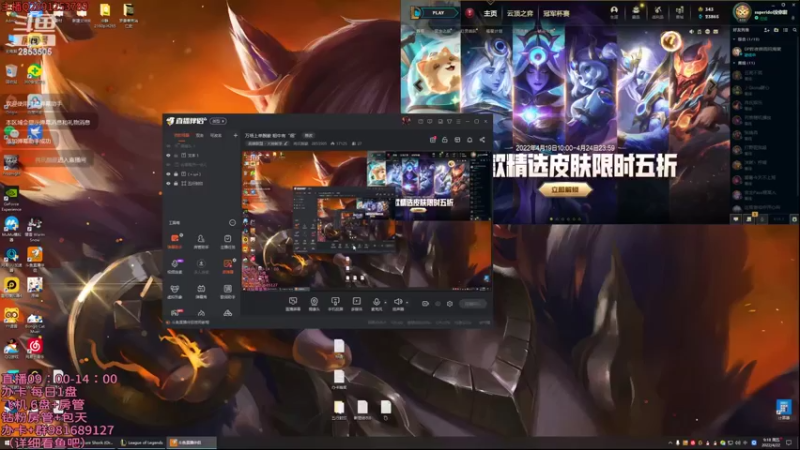
Task: Toggle the lock on fifth source row
Action: click(176, 183)
